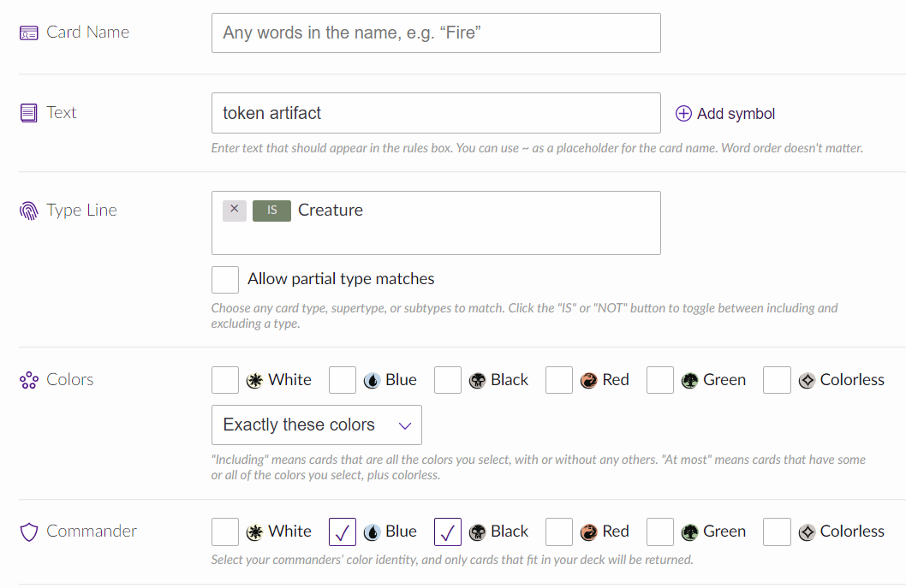Uncheck Blue in Commander identity

pyautogui.click(x=343, y=532)
